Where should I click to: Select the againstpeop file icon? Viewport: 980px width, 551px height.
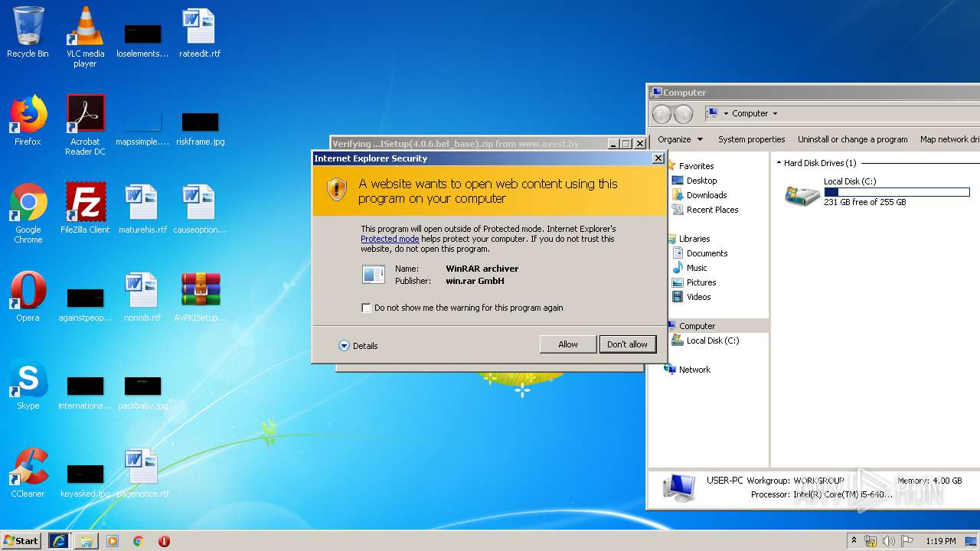(85, 304)
